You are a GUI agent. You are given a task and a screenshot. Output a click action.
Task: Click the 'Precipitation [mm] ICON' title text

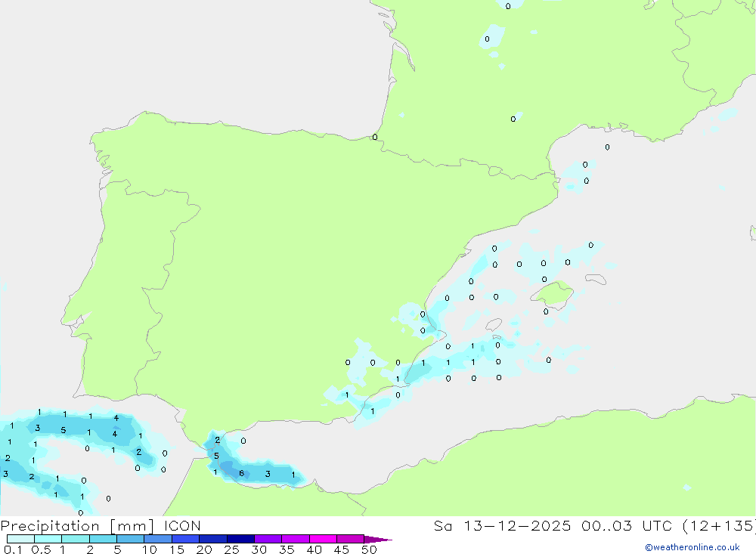coord(101,526)
